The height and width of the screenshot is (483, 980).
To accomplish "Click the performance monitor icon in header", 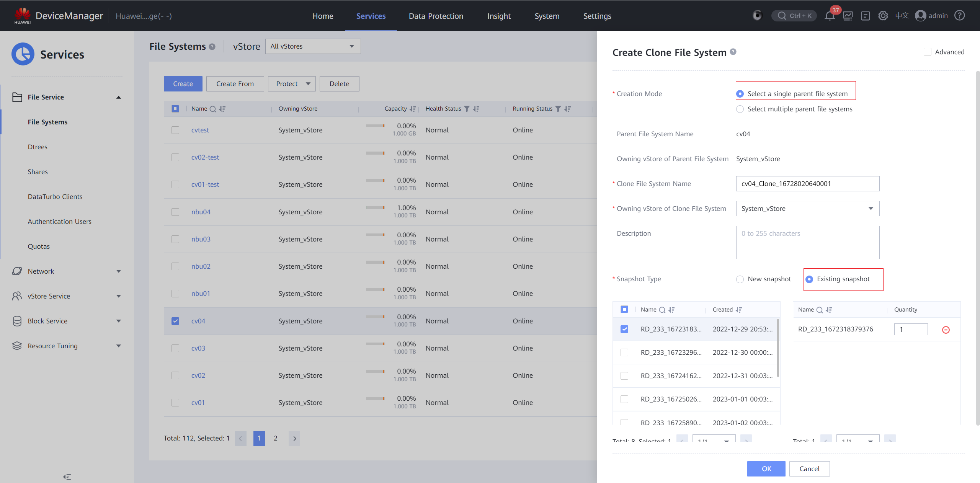I will click(848, 16).
